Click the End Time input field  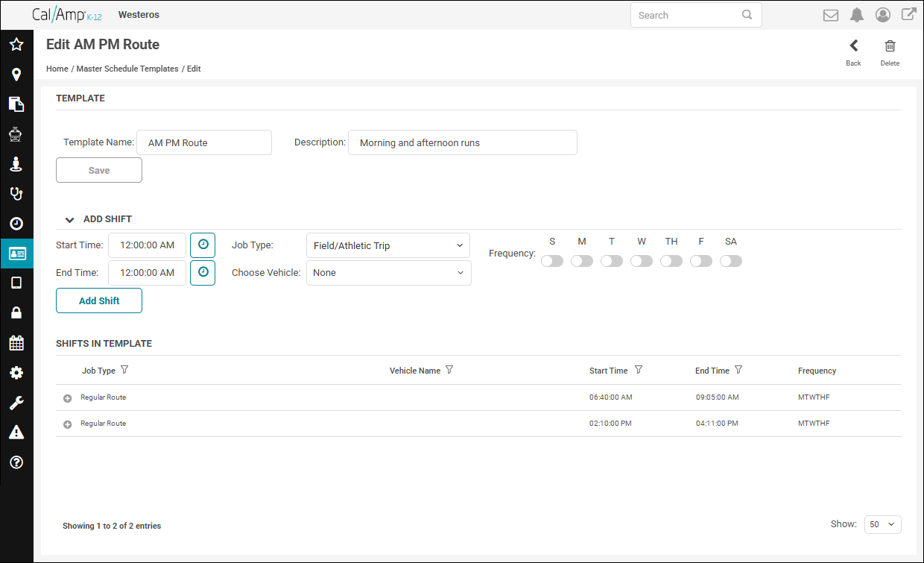pyautogui.click(x=148, y=272)
